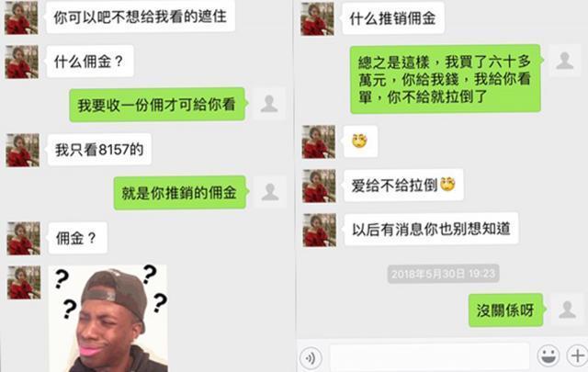Click the chat message input field
Viewport: 588px width, 372px height.
pyautogui.click(x=430, y=356)
